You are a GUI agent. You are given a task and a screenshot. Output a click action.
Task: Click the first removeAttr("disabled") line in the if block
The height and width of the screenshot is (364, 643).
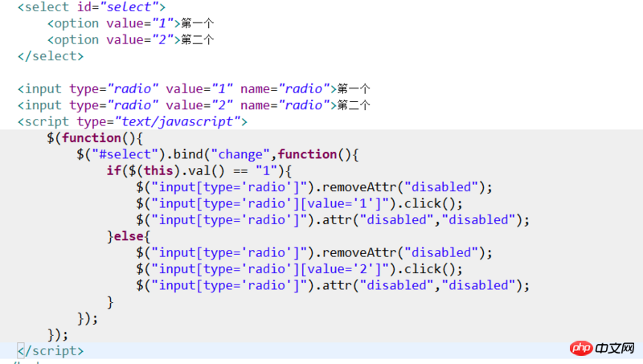point(314,187)
